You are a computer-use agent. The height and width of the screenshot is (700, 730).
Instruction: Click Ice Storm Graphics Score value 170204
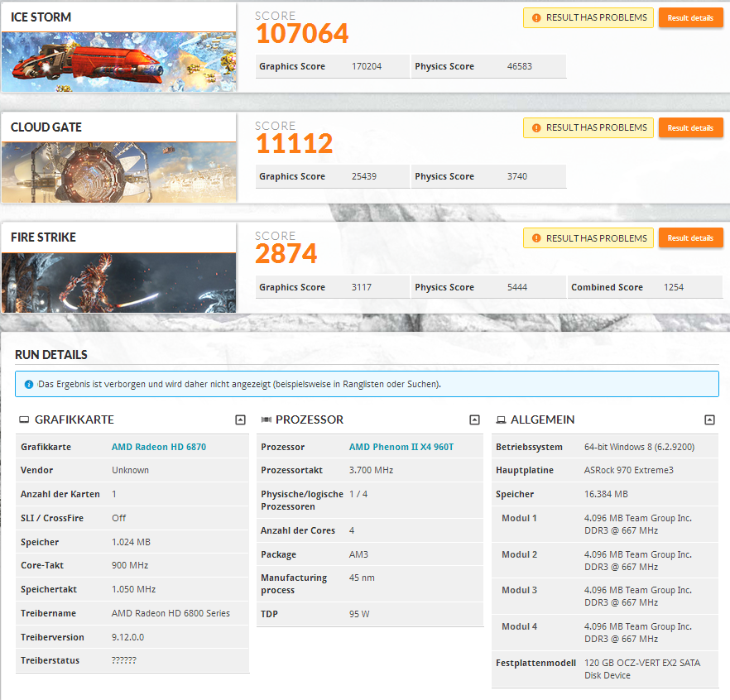[367, 66]
